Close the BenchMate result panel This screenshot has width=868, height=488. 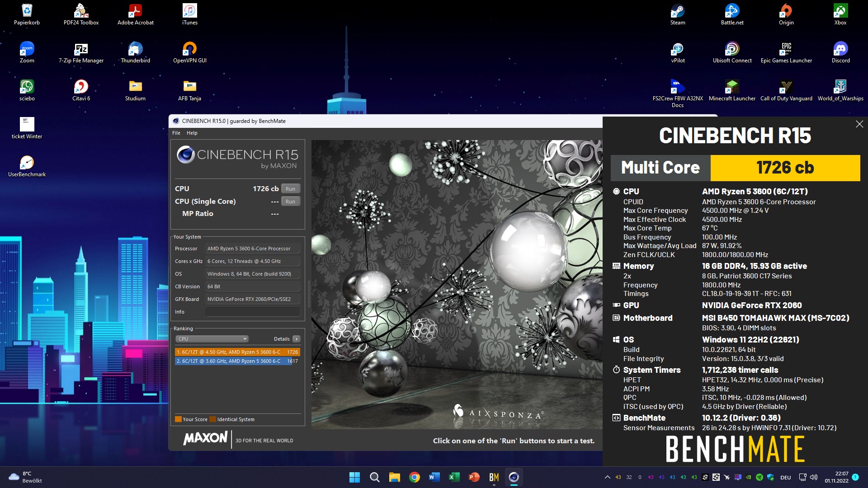(x=859, y=124)
